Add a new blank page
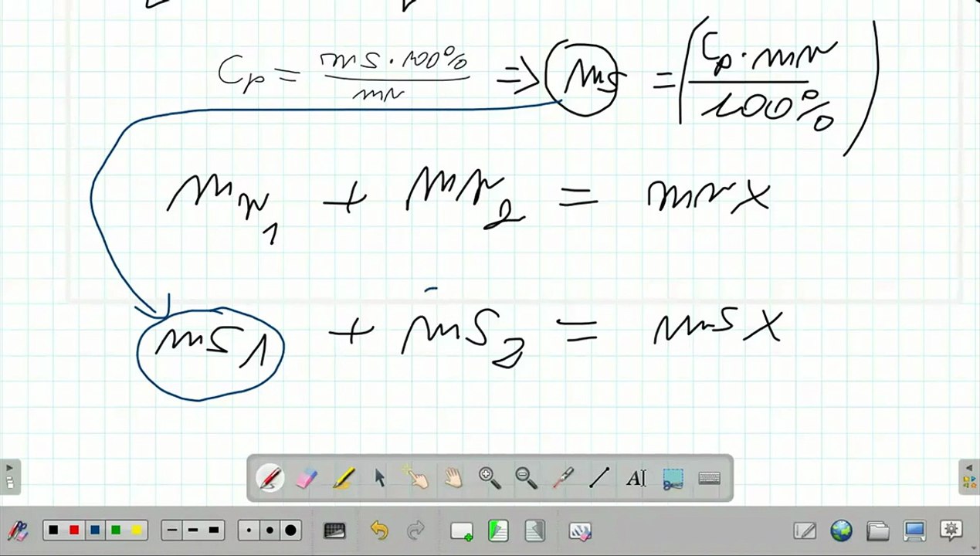The height and width of the screenshot is (556, 980). [462, 531]
